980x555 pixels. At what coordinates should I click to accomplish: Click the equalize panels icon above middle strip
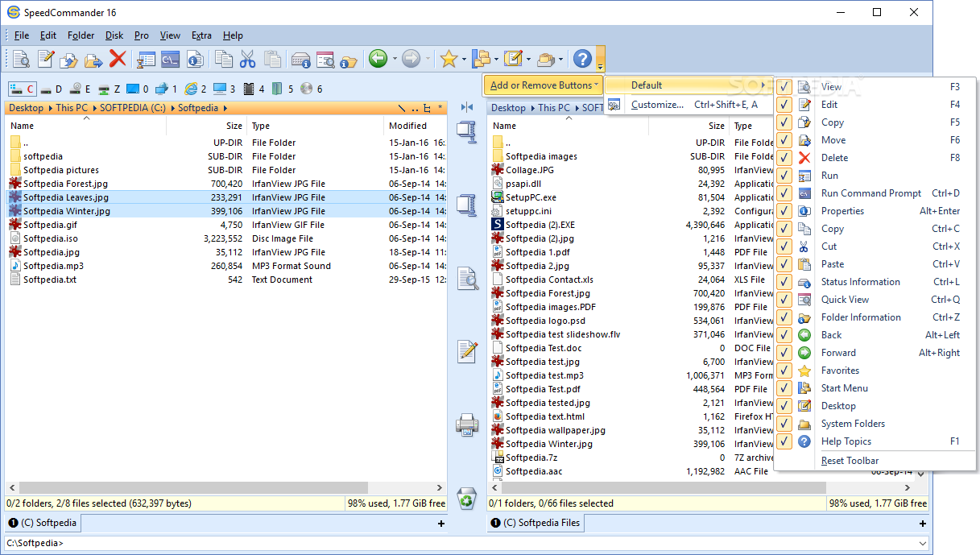(467, 107)
